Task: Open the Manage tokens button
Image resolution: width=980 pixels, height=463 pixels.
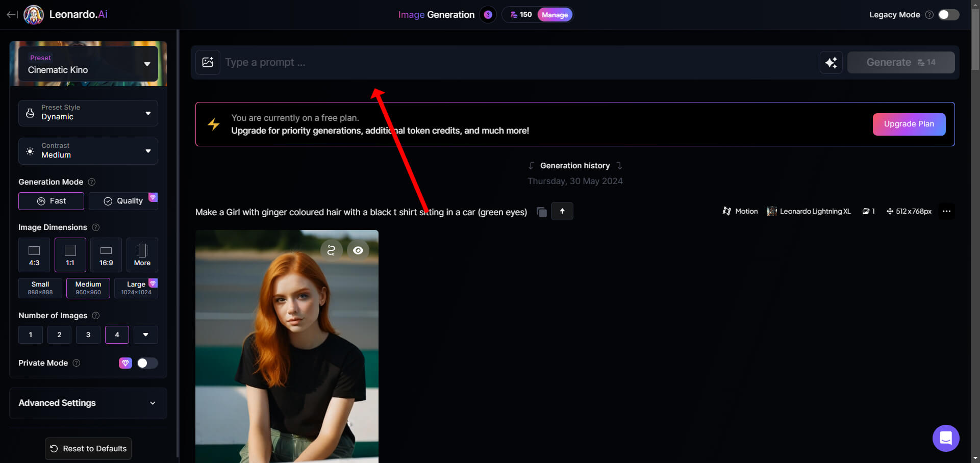Action: (555, 15)
